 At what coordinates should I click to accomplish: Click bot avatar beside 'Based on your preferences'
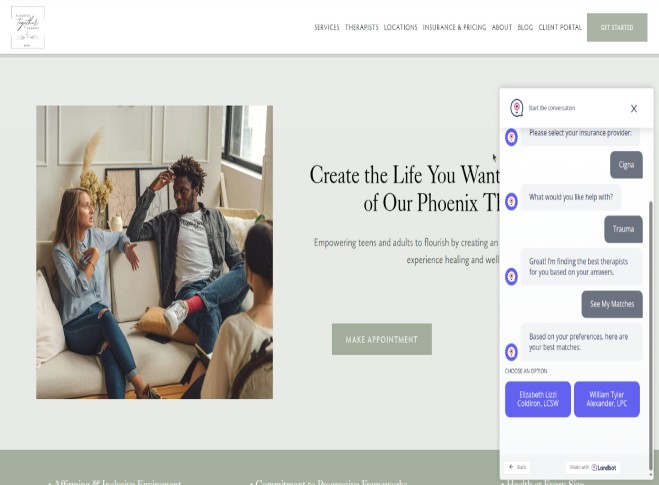[x=511, y=352]
